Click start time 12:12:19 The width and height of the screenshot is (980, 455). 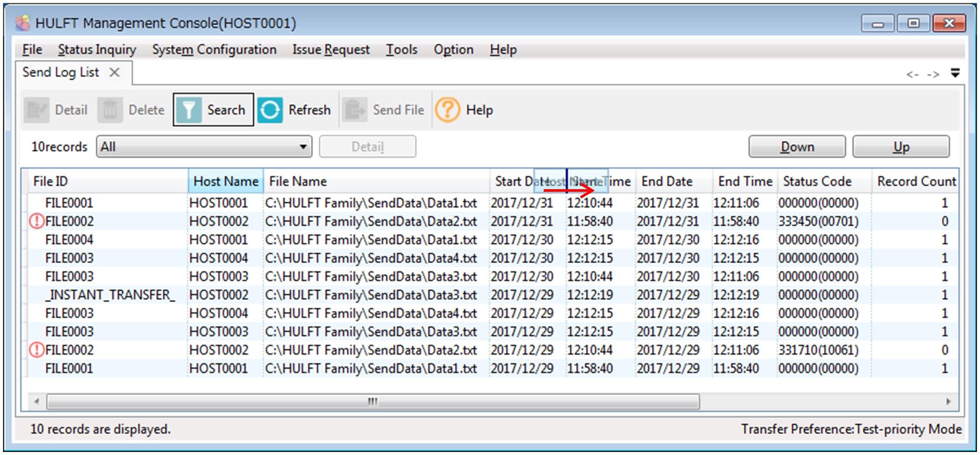click(x=590, y=295)
